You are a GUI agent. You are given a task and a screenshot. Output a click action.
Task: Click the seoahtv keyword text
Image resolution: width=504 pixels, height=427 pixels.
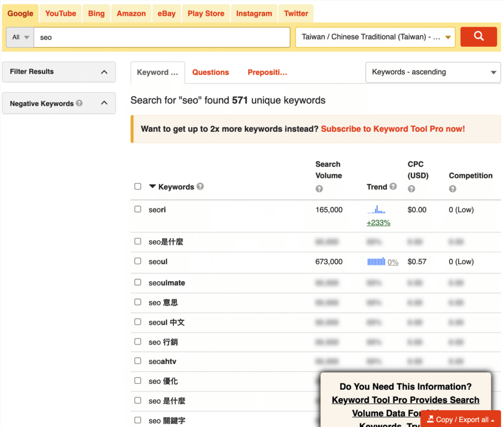[x=162, y=362]
